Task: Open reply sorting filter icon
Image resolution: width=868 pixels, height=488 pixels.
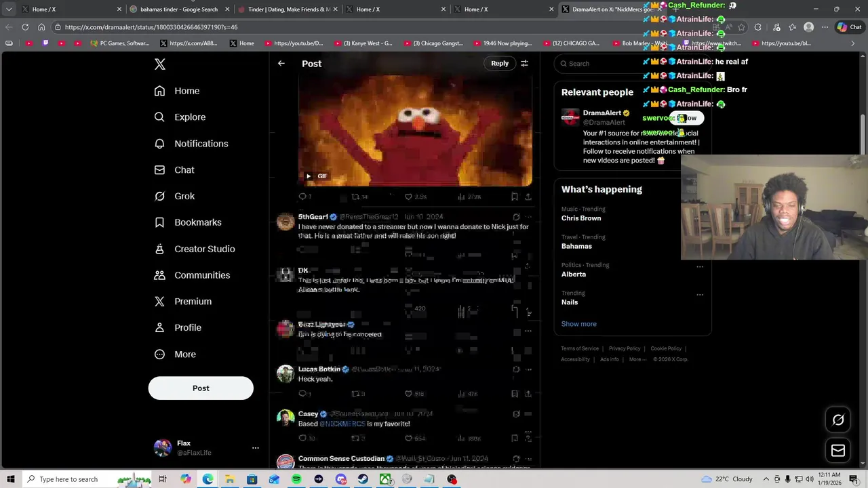Action: coord(524,64)
